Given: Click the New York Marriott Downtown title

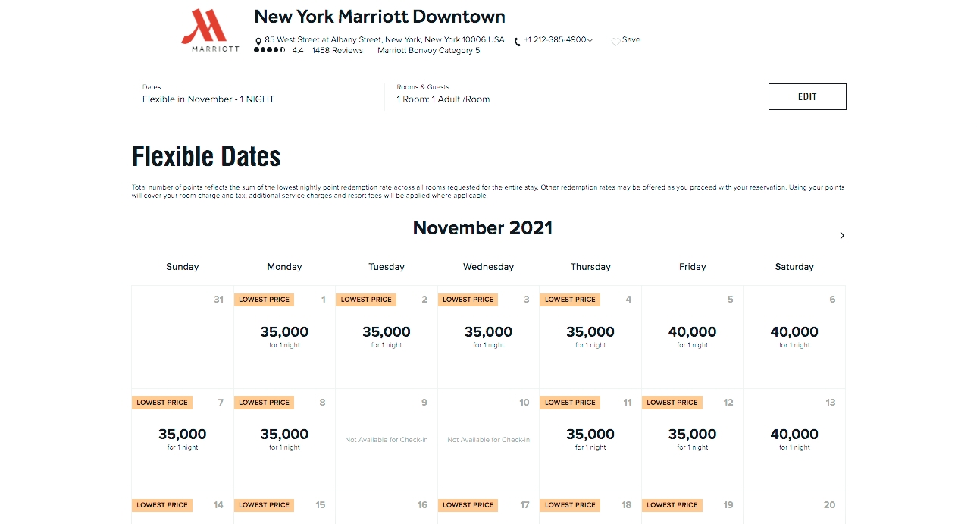Looking at the screenshot, I should 379,16.
